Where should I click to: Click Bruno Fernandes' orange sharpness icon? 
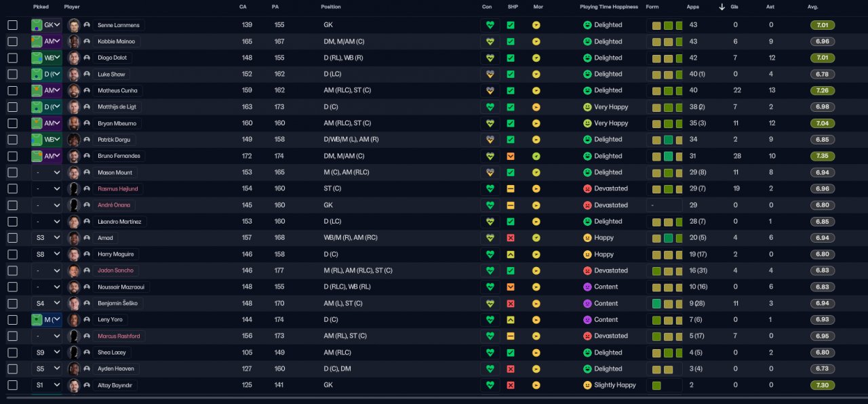(x=511, y=156)
